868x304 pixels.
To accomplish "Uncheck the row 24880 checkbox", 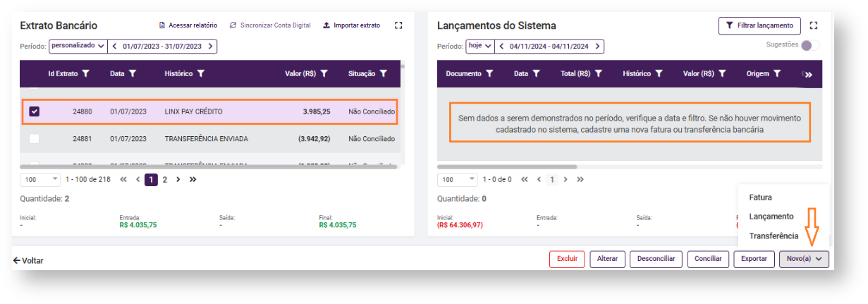I will tap(35, 111).
